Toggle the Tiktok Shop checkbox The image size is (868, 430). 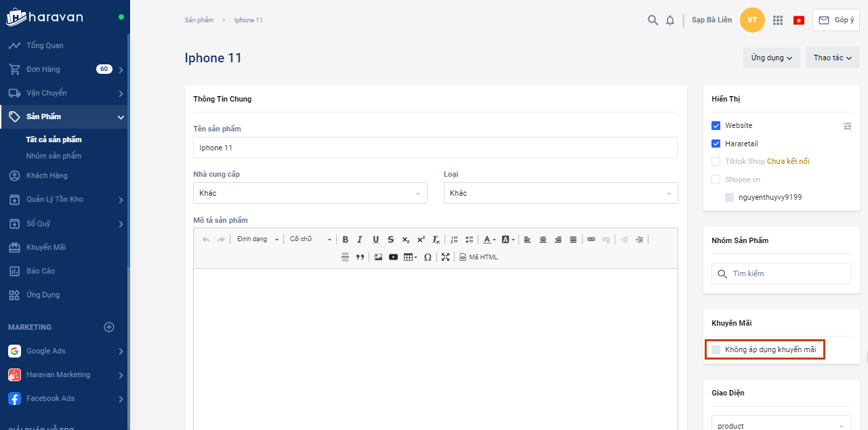(x=716, y=161)
